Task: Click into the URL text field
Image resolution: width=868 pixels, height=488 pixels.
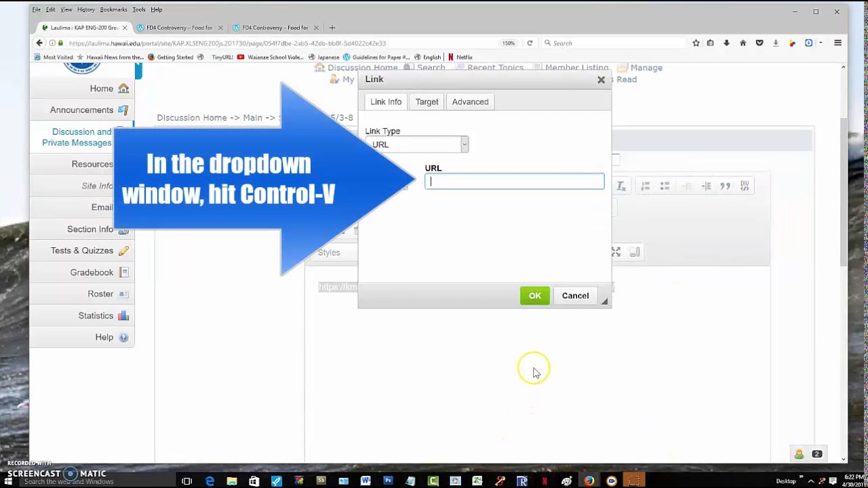Action: click(514, 181)
